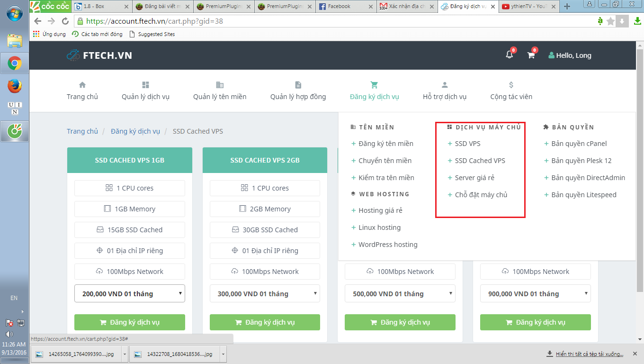Viewport: 644px width, 364px height.
Task: Show hidden system tray icons
Action: click(x=22, y=311)
